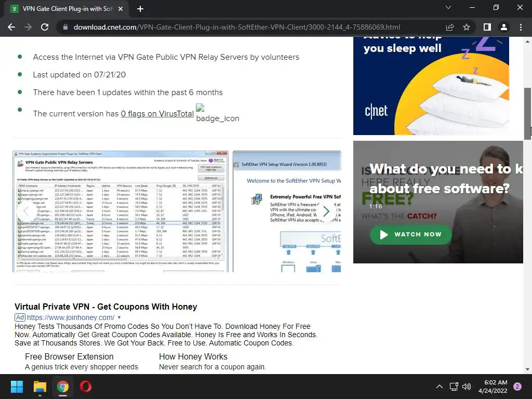532x399 pixels.
Task: Click the Ad label badge
Action: point(20,317)
